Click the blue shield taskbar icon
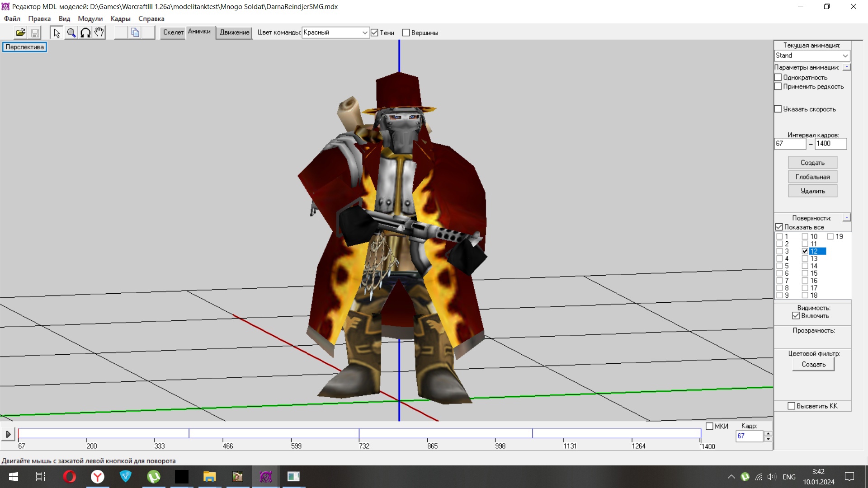The image size is (868, 488). 126,477
